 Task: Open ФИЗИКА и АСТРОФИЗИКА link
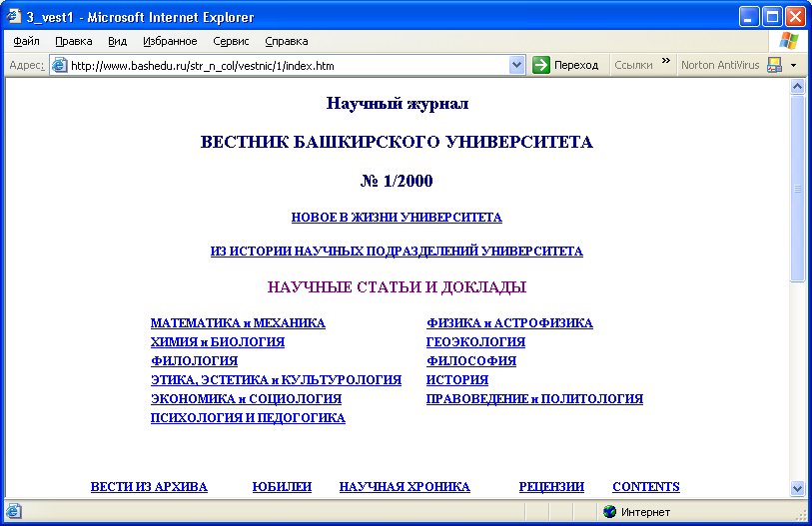point(509,323)
